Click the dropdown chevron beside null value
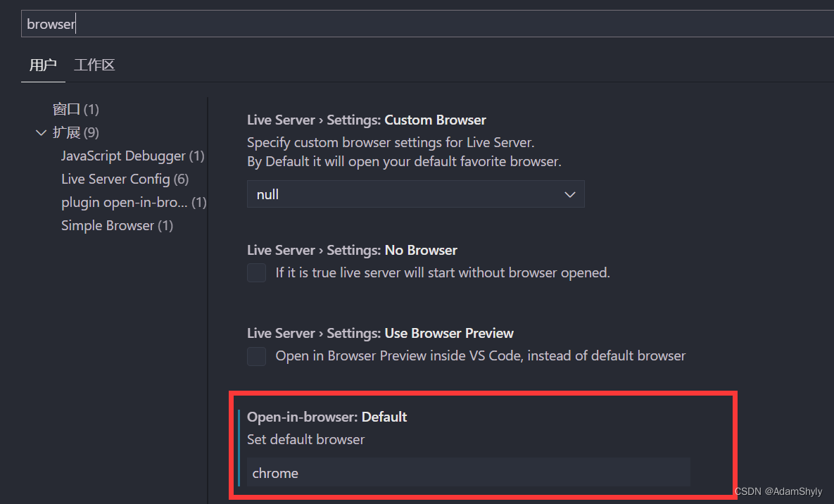The width and height of the screenshot is (834, 504). 569,194
